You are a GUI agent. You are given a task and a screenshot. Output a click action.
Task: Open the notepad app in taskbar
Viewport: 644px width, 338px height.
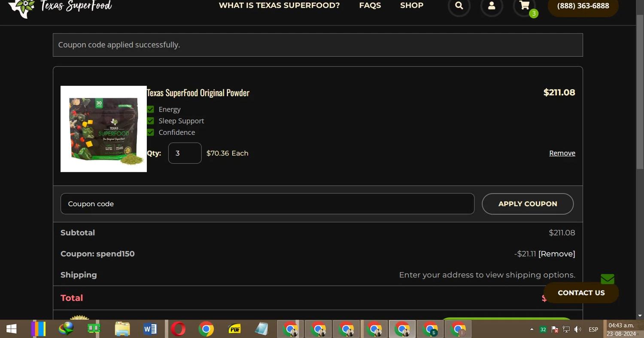262,329
